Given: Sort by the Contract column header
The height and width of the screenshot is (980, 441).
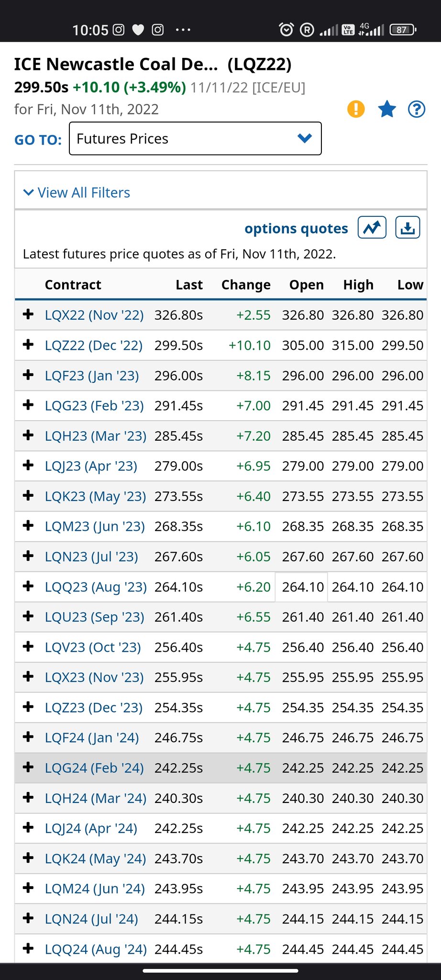Looking at the screenshot, I should point(73,285).
